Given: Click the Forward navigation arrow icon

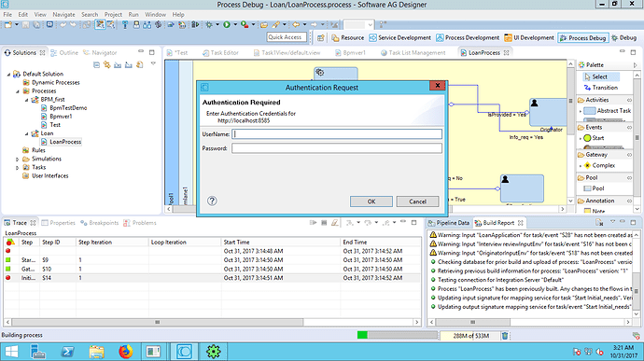Looking at the screenshot, I should [x=314, y=24].
